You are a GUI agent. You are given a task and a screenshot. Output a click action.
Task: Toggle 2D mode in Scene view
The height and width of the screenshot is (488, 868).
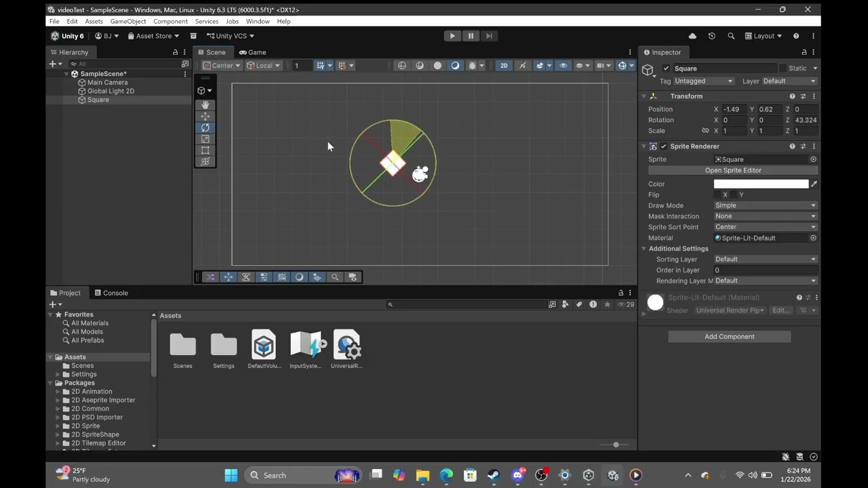point(504,66)
